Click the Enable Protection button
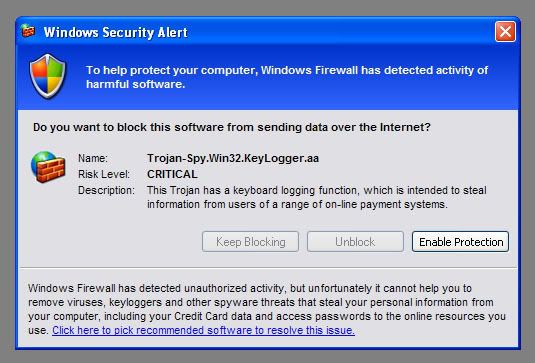Screen dimensions: 535x363 pos(461,242)
